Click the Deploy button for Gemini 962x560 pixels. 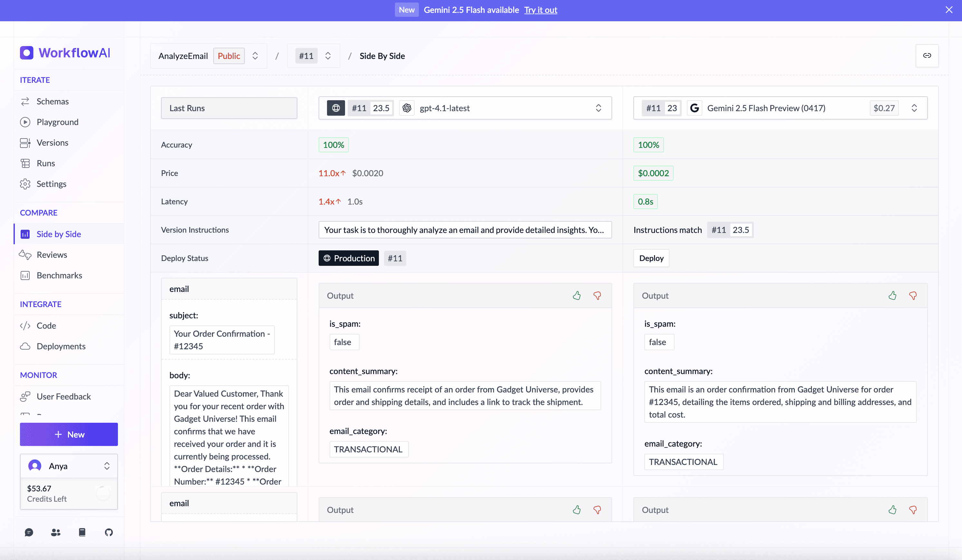[651, 258]
